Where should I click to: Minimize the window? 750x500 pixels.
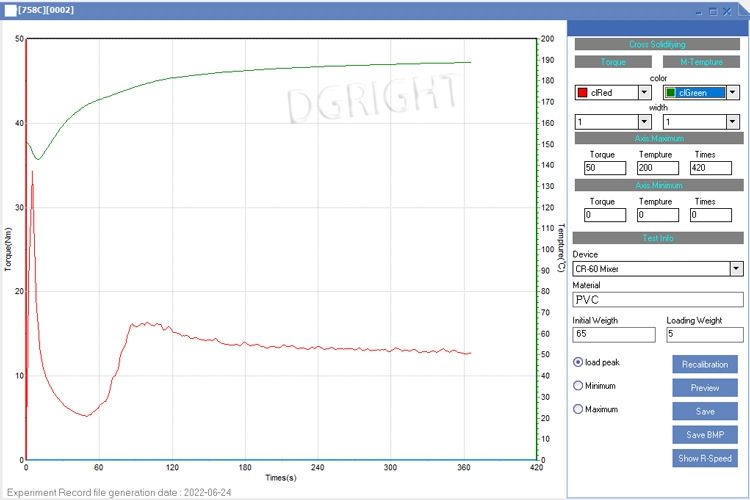[699, 12]
